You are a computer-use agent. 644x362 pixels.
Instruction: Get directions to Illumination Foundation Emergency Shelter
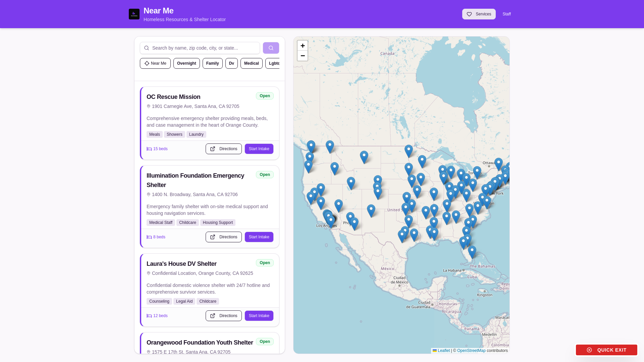[x=224, y=237]
